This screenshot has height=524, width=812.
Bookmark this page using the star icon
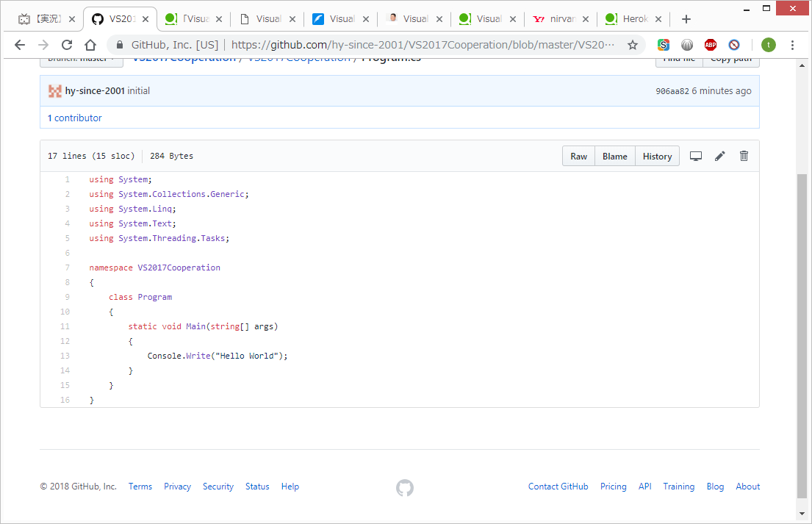[x=632, y=44]
